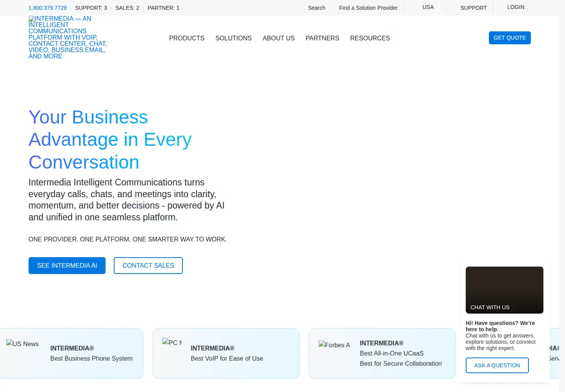Screen dimensions: 565x392
Task: Click the US News award logo
Action: pyautogui.click(x=23, y=344)
